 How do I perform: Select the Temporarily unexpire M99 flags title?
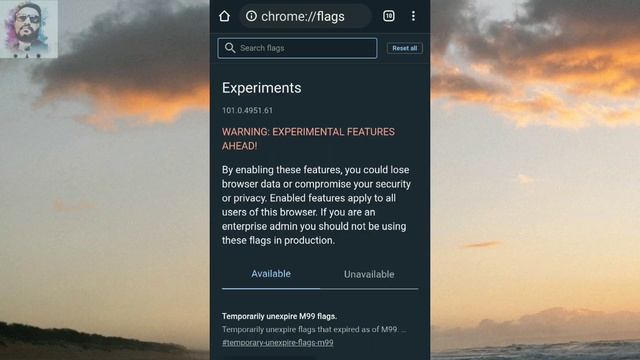point(279,316)
